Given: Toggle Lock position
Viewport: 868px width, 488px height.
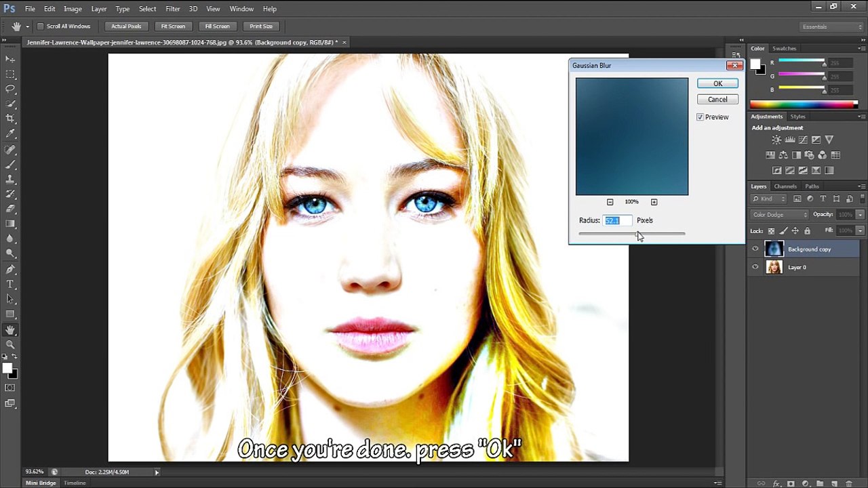Looking at the screenshot, I should pyautogui.click(x=795, y=231).
